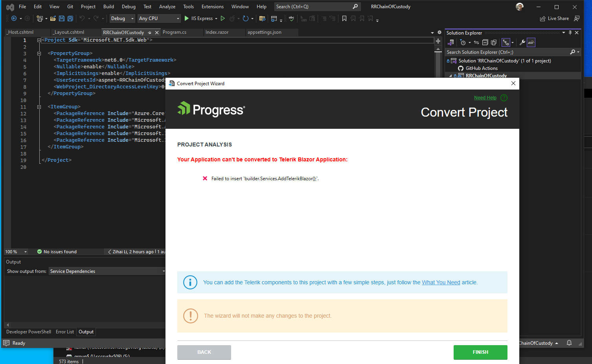
Task: Click the GitHub Actions octocat icon
Action: pos(461,68)
